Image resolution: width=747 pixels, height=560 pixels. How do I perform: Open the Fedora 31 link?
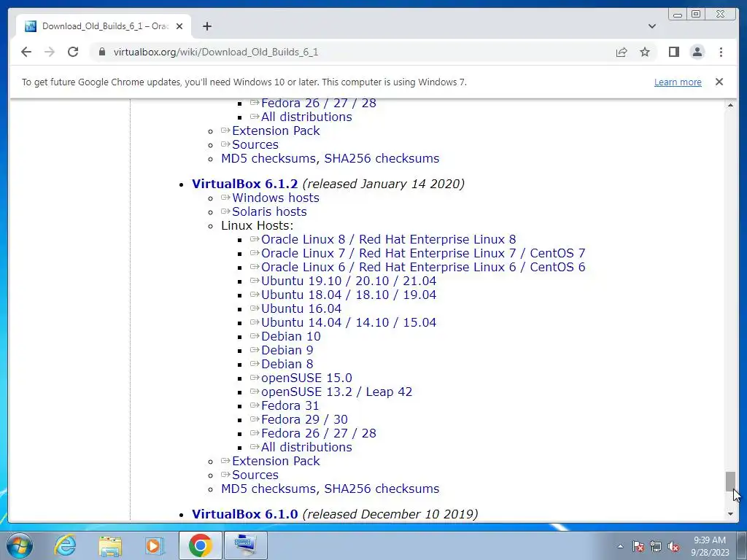[290, 405]
